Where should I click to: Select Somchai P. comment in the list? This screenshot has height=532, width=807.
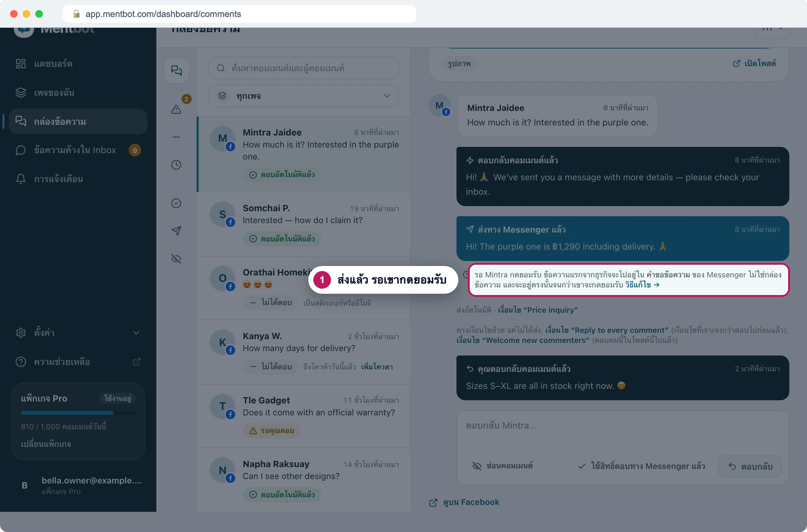[x=304, y=224]
